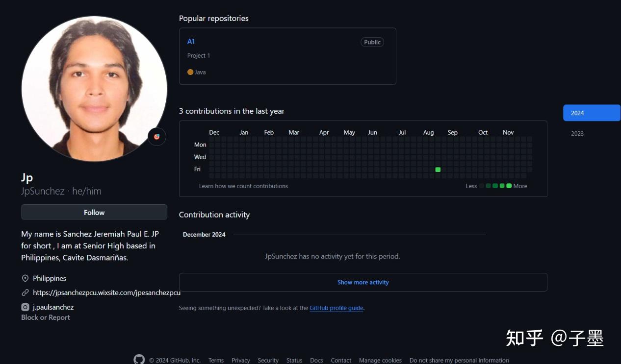Open the GitHub profile guide link
This screenshot has height=364, width=621.
click(336, 308)
